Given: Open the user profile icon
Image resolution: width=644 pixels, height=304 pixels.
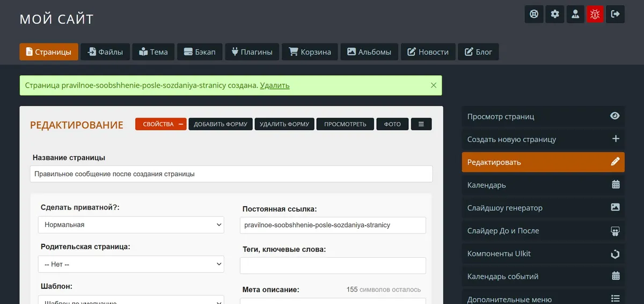Looking at the screenshot, I should 575,14.
